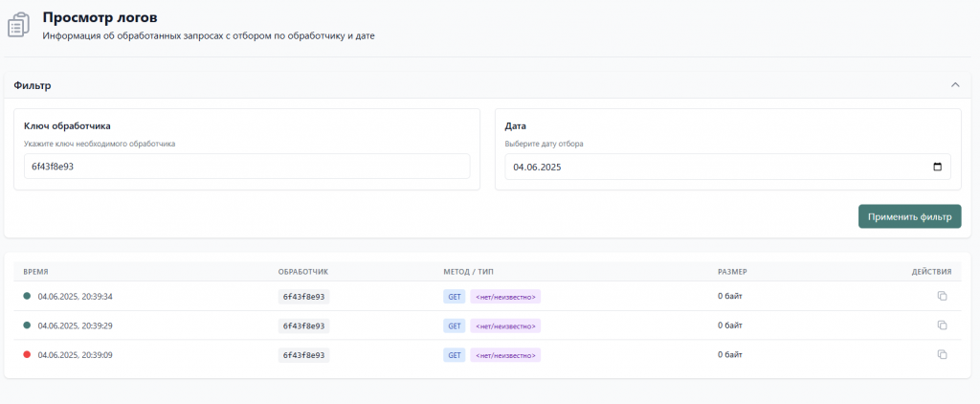Click the 6f43f8e93 handler badge in the first row

pos(303,297)
